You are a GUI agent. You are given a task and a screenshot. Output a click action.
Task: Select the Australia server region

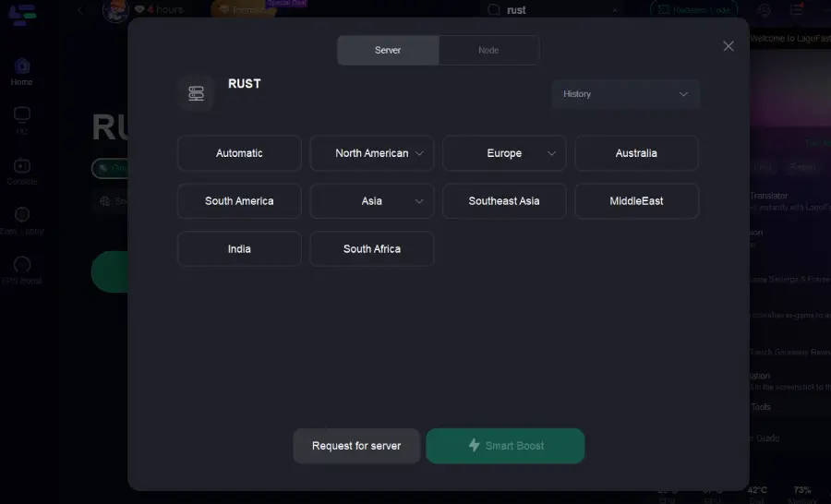tap(636, 153)
